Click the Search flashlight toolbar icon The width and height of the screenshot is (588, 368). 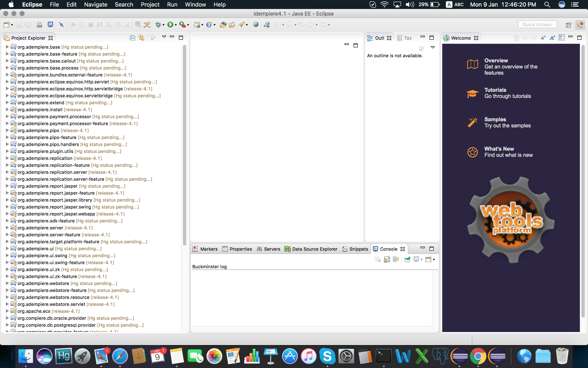coord(241,25)
